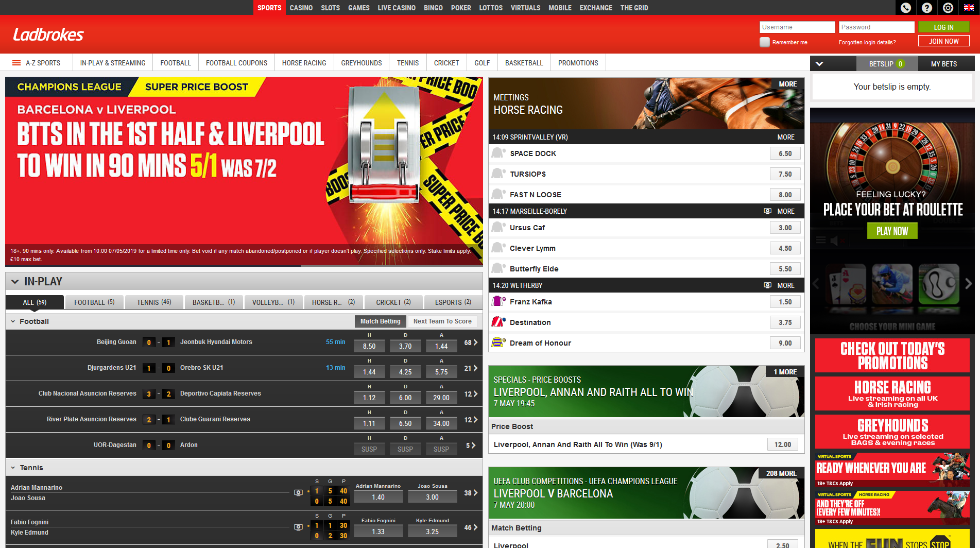Click the Destination jockey silk icon
Viewport: 980px width, 548px height.
pos(498,322)
